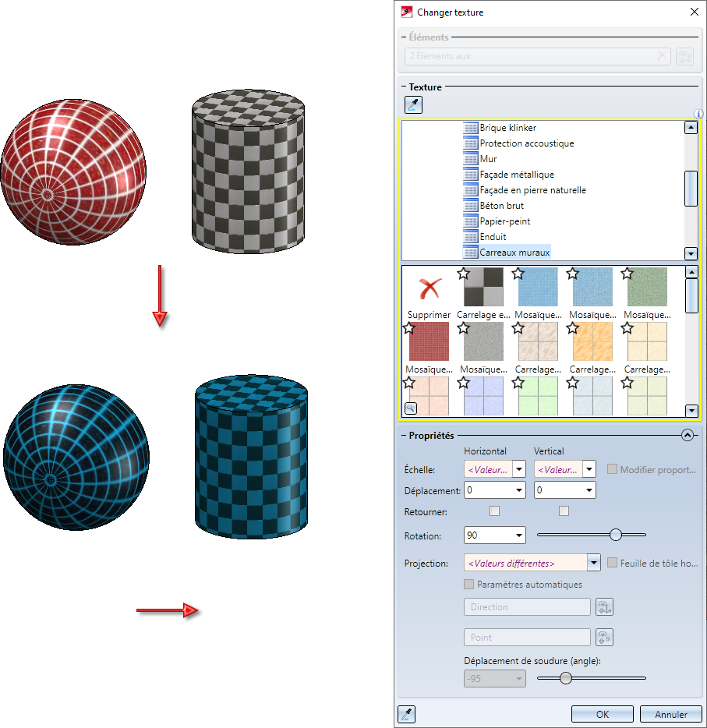The height and width of the screenshot is (728, 707).
Task: Click the soudure angle slider handle
Action: [x=566, y=678]
